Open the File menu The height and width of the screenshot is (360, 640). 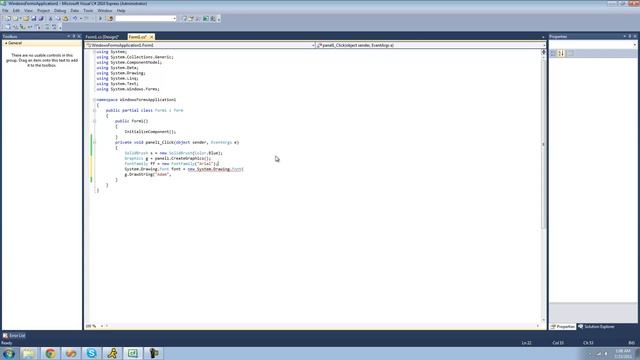pyautogui.click(x=5, y=11)
